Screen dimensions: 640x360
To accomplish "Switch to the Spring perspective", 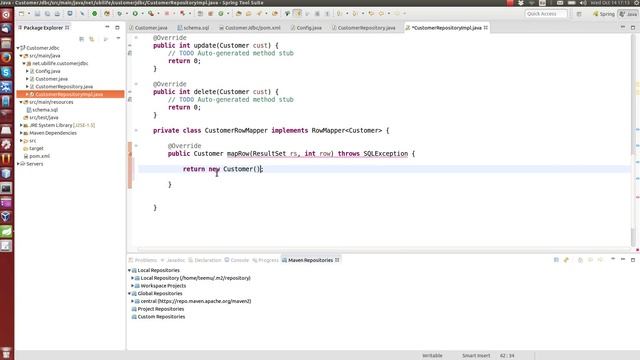I will click(604, 14).
